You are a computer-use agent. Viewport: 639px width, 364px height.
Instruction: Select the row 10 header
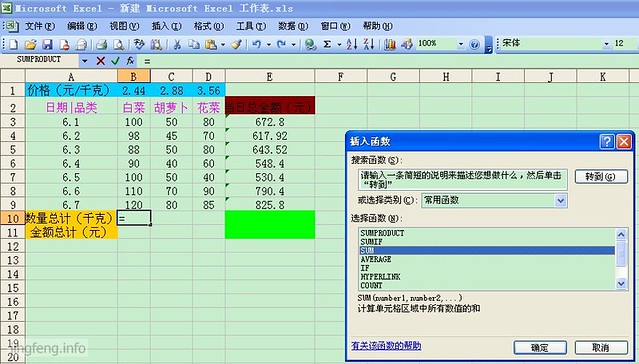click(x=13, y=218)
